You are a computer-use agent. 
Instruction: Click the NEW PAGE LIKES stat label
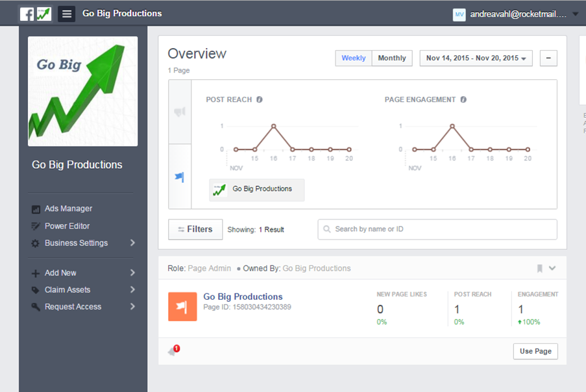pos(402,295)
